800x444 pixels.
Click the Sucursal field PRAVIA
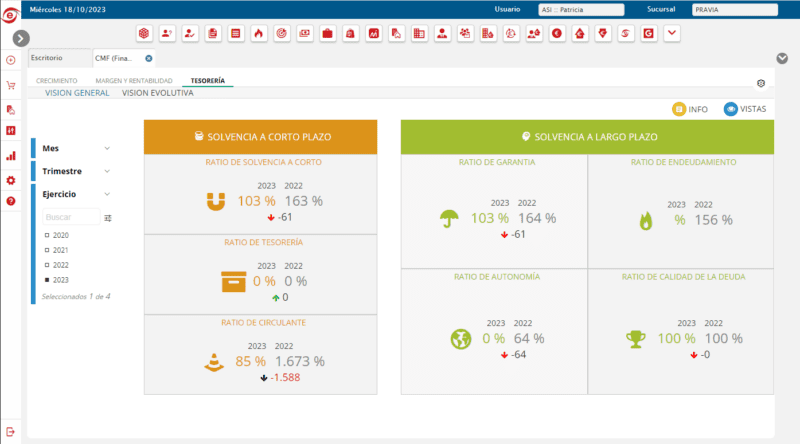pos(735,10)
